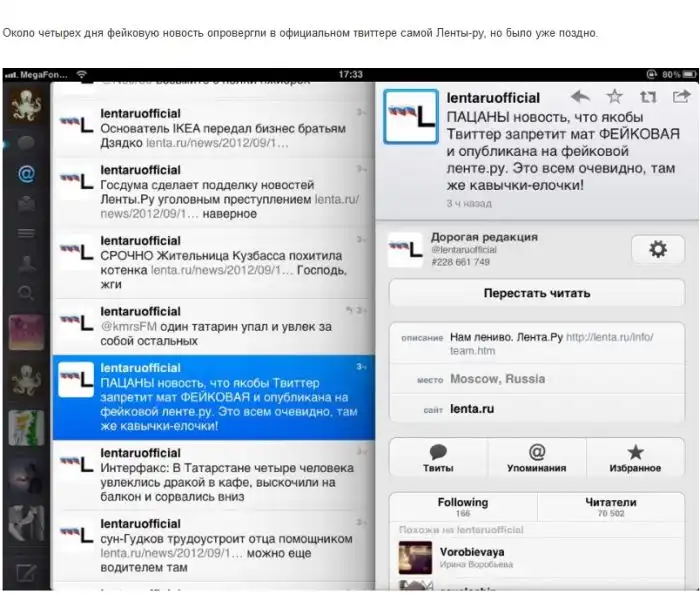This screenshot has height=594, width=700.
Task: Open mentions via sidebar @ icon
Action: coord(26,173)
